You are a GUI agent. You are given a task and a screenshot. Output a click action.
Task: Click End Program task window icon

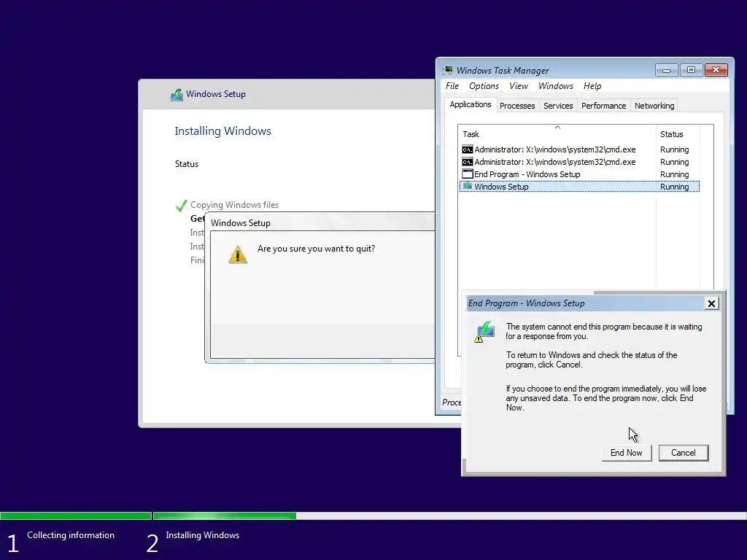468,174
